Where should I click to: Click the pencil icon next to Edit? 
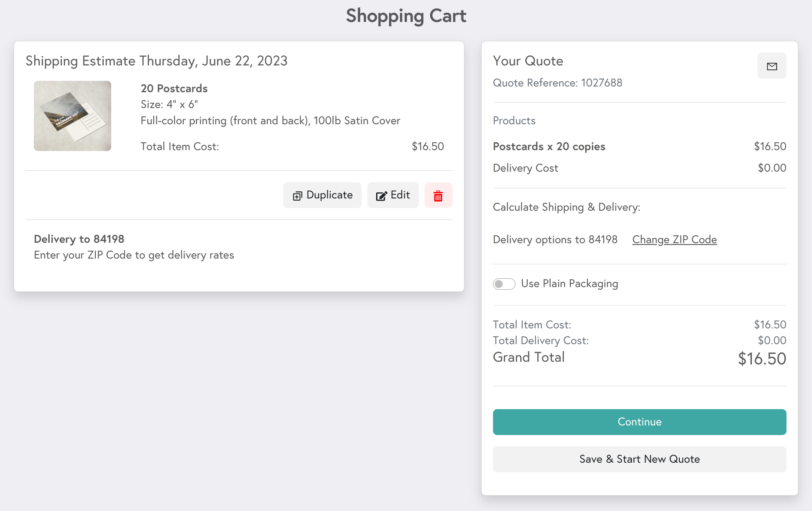click(381, 195)
